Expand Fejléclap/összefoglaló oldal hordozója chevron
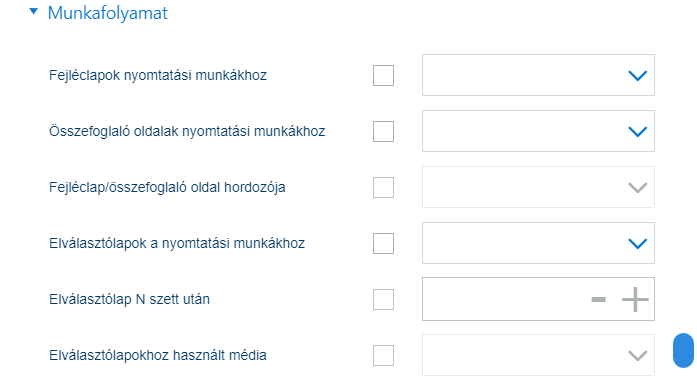The width and height of the screenshot is (697, 382). pos(637,188)
